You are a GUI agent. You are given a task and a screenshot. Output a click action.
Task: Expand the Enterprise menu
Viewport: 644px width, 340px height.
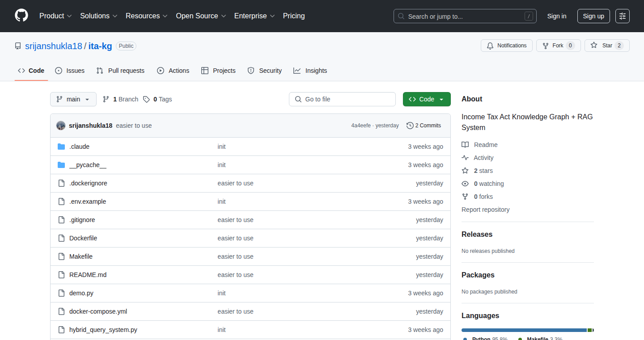click(x=254, y=16)
